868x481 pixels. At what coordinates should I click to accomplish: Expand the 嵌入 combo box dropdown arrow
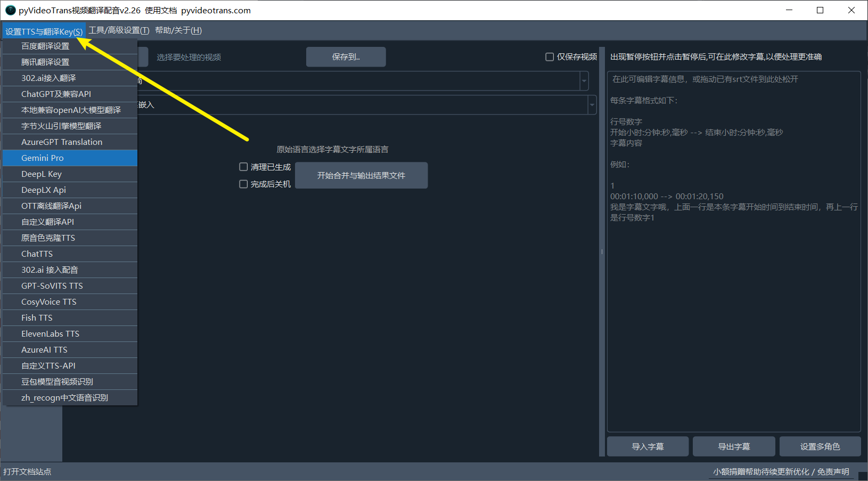tap(592, 105)
